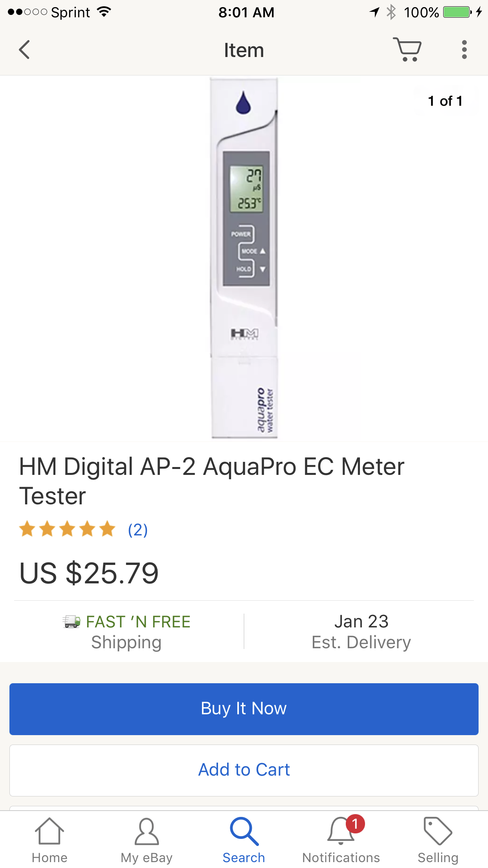
Task: Open the shopping cart icon
Action: 407,50
